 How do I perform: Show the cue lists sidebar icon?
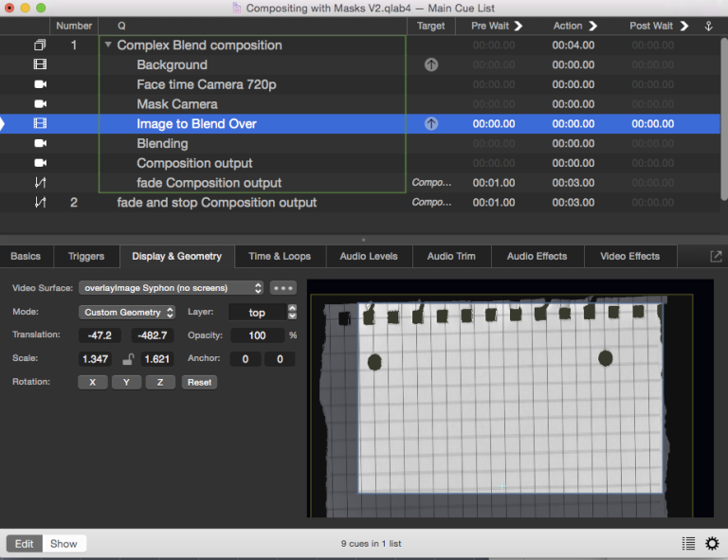pos(688,543)
